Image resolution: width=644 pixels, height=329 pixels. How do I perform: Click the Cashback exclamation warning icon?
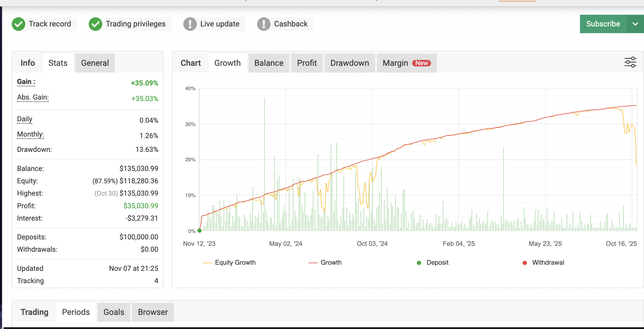click(x=264, y=24)
